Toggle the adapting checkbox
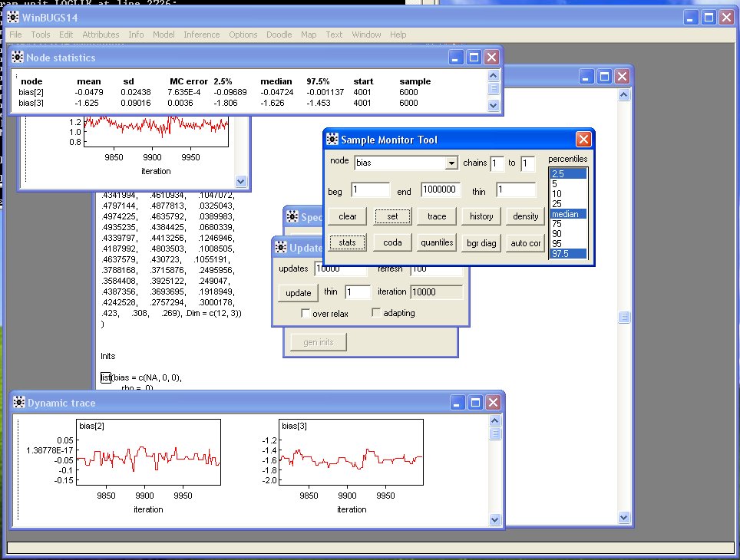 pos(376,313)
